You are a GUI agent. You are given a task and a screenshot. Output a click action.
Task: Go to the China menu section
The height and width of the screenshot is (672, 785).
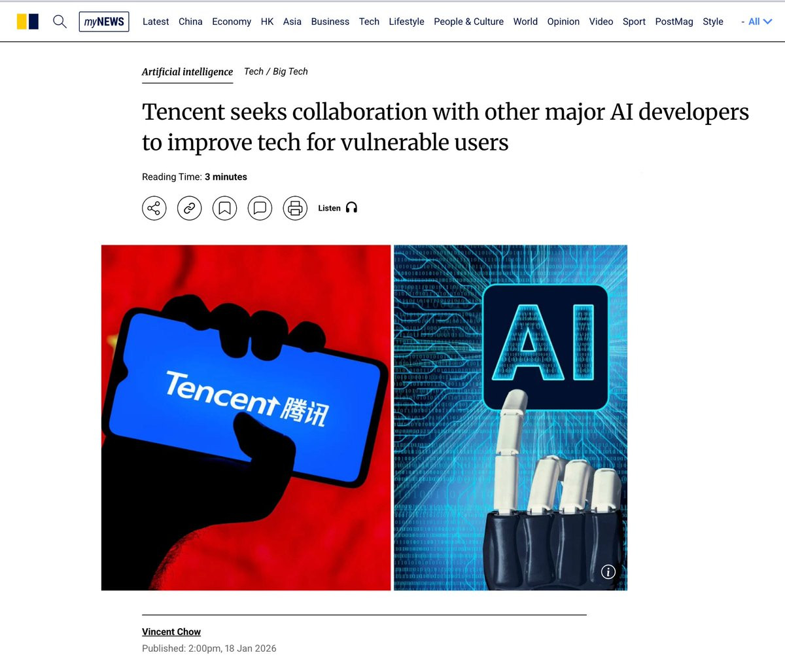[190, 22]
